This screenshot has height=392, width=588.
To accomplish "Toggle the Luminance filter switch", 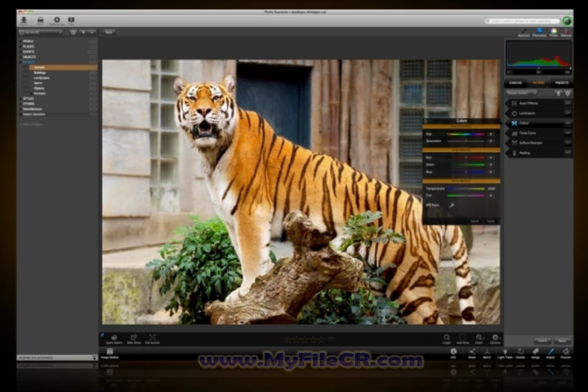I will pos(568,113).
